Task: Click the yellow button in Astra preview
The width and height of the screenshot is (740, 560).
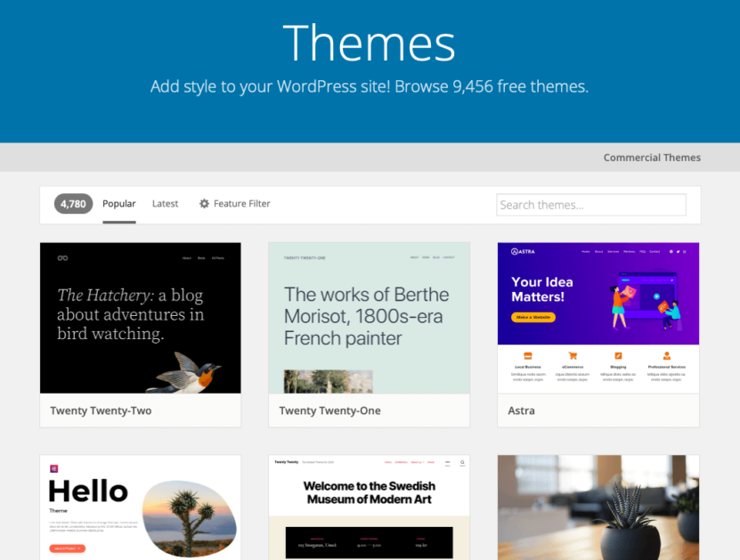Action: [x=533, y=318]
